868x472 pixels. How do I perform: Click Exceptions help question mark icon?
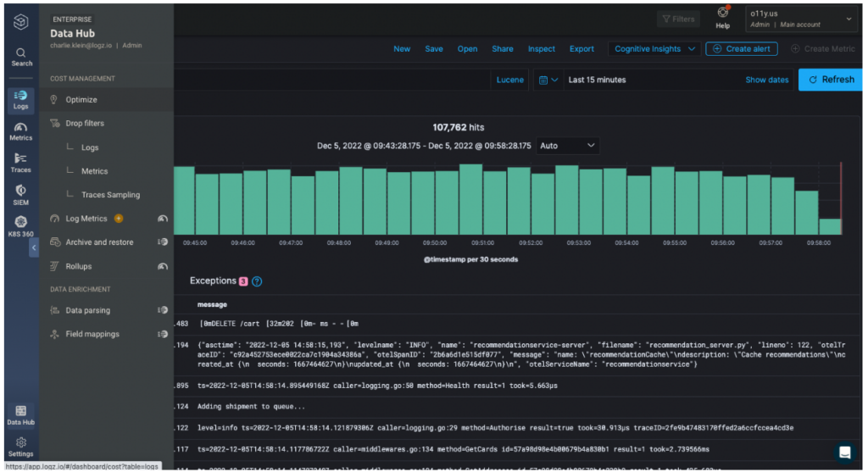[257, 281]
